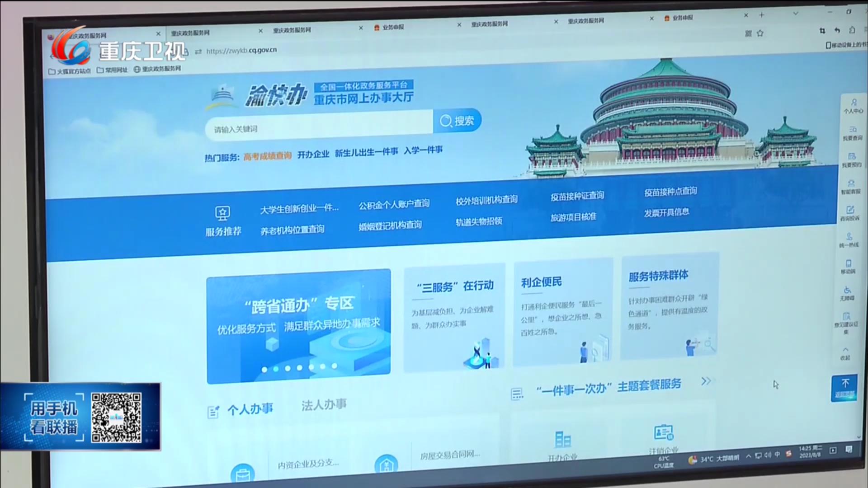
Task: Click the bookmark star icon in the address bar
Action: [760, 33]
